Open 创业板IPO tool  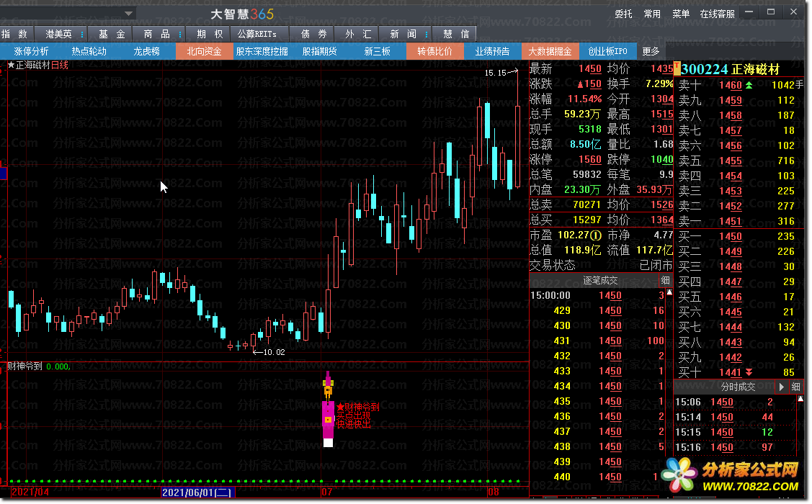[x=607, y=51]
